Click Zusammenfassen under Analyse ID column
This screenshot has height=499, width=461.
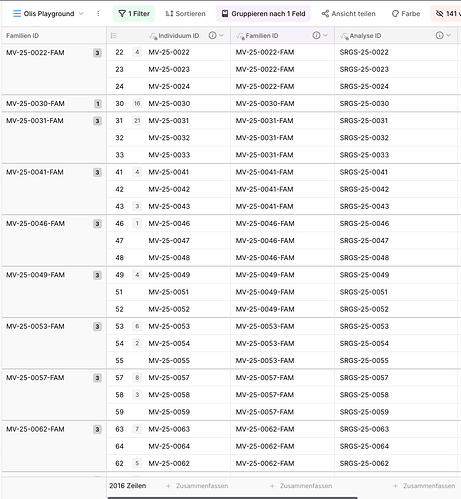coord(424,486)
